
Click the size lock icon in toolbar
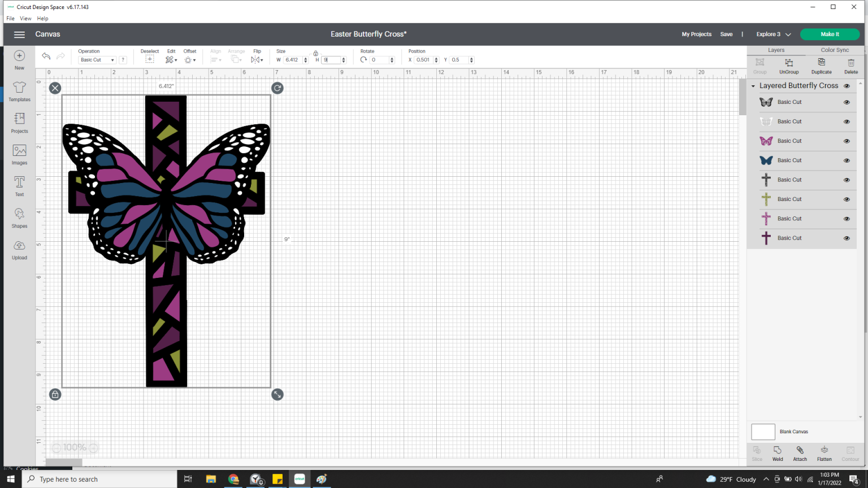pos(316,53)
